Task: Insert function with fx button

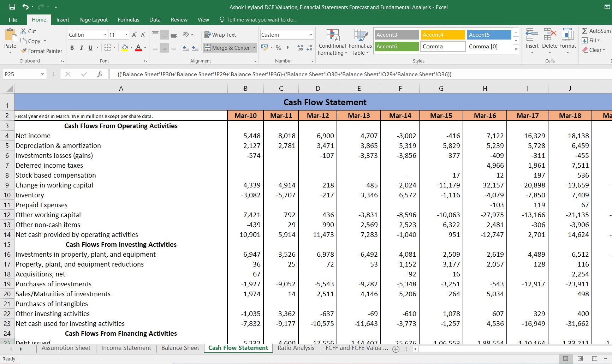Action: [100, 74]
